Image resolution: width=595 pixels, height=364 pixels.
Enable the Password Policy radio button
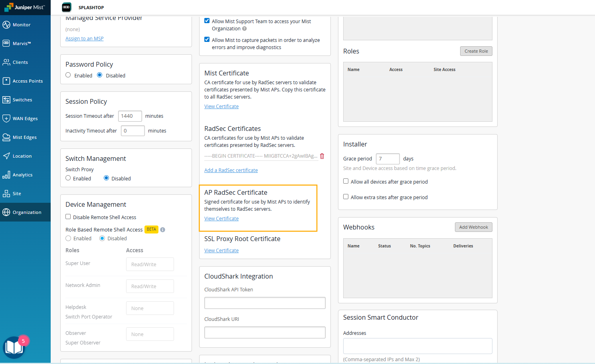click(x=68, y=75)
